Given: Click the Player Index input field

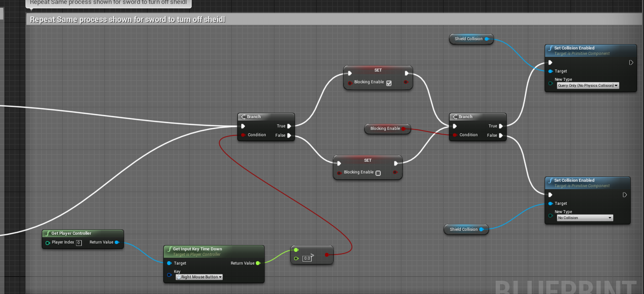Looking at the screenshot, I should pyautogui.click(x=78, y=243).
